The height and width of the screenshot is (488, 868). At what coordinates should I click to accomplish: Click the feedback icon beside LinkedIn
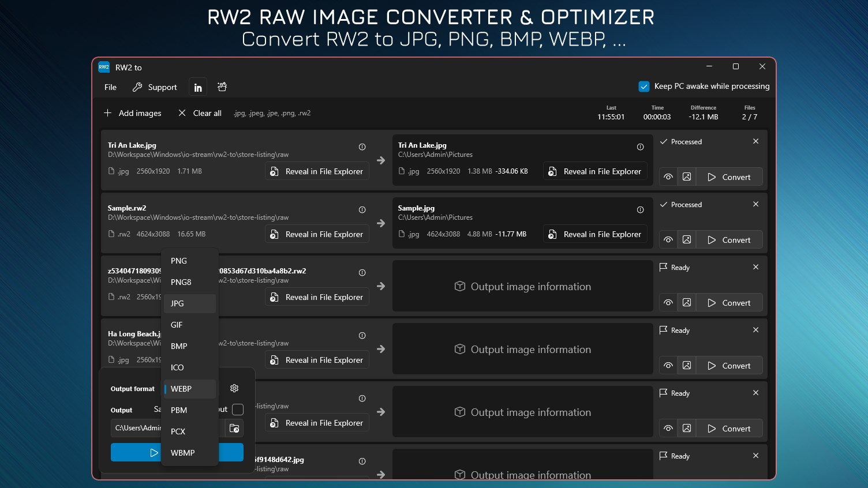click(222, 87)
